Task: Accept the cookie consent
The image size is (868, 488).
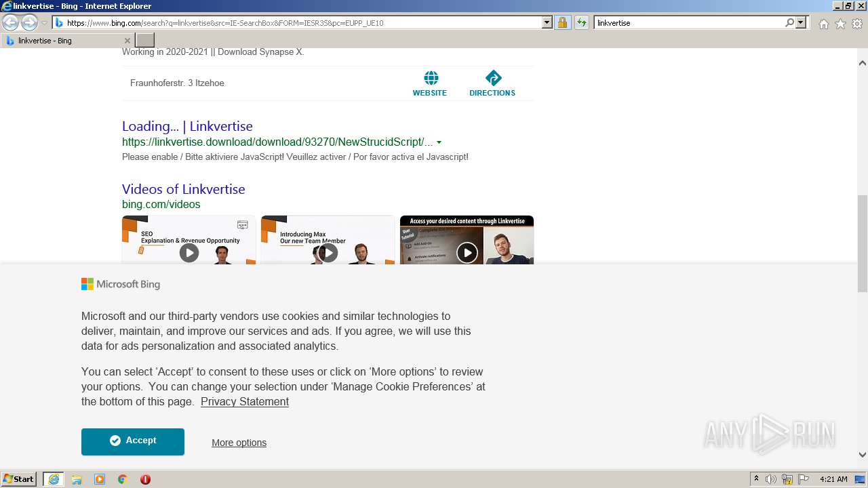Action: [x=133, y=441]
